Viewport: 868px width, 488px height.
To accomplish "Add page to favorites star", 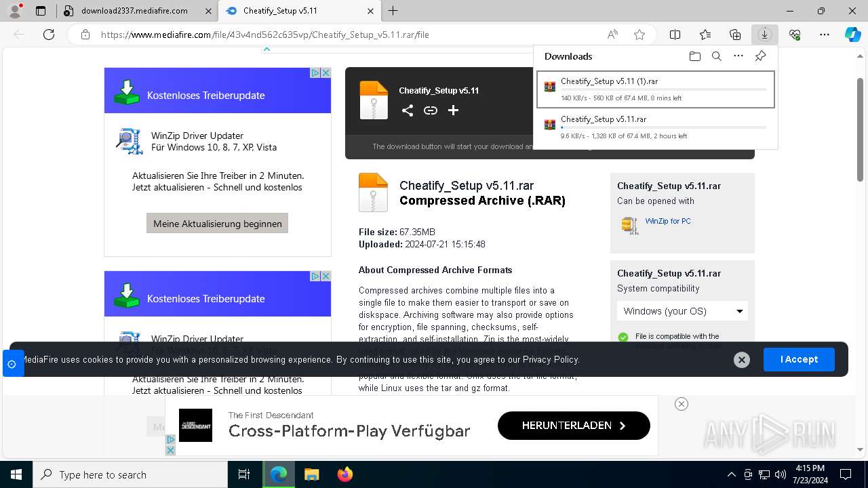I will [639, 35].
